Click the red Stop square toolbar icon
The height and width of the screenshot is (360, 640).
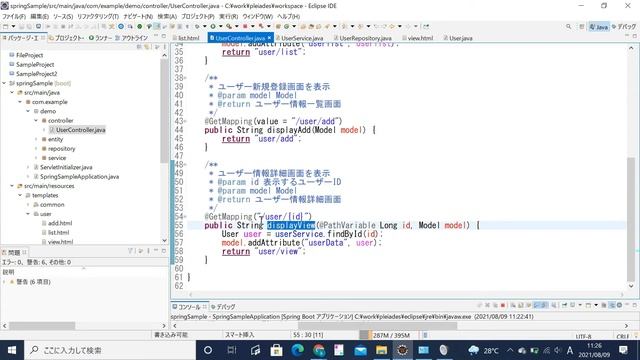pos(245,27)
